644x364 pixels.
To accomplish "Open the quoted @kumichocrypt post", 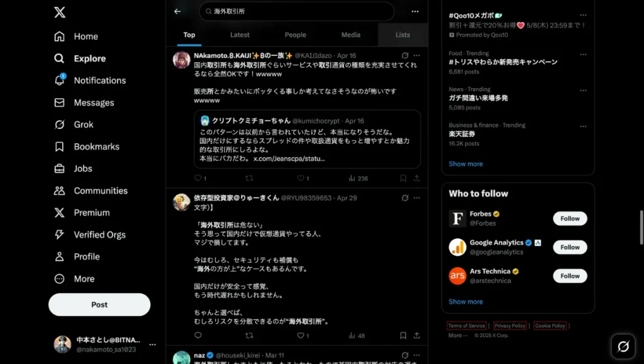I will (x=307, y=139).
